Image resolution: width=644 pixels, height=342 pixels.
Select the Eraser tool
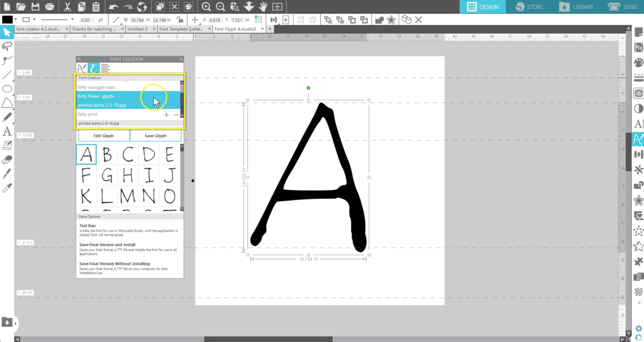click(7, 159)
